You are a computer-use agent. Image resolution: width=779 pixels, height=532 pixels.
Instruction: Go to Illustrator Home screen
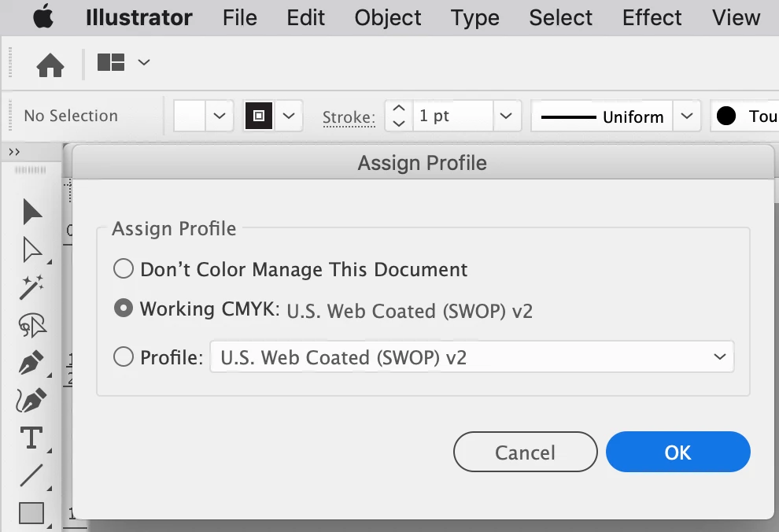(x=50, y=65)
